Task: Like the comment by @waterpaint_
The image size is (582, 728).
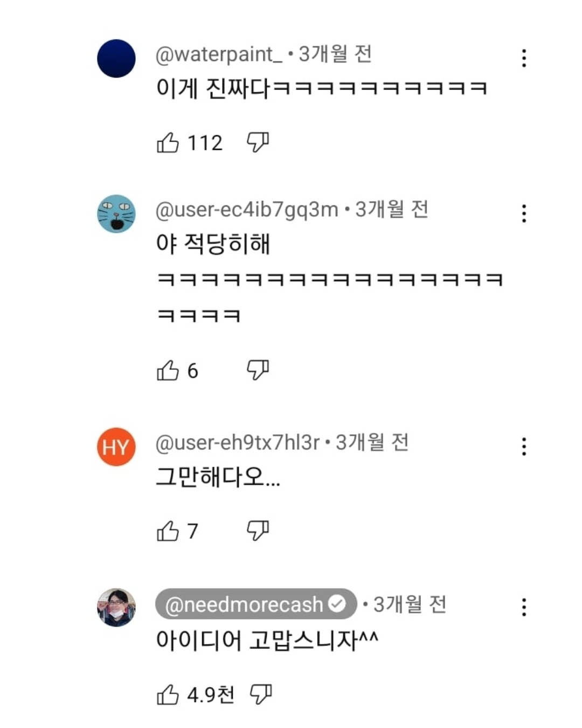Action: click(x=168, y=143)
